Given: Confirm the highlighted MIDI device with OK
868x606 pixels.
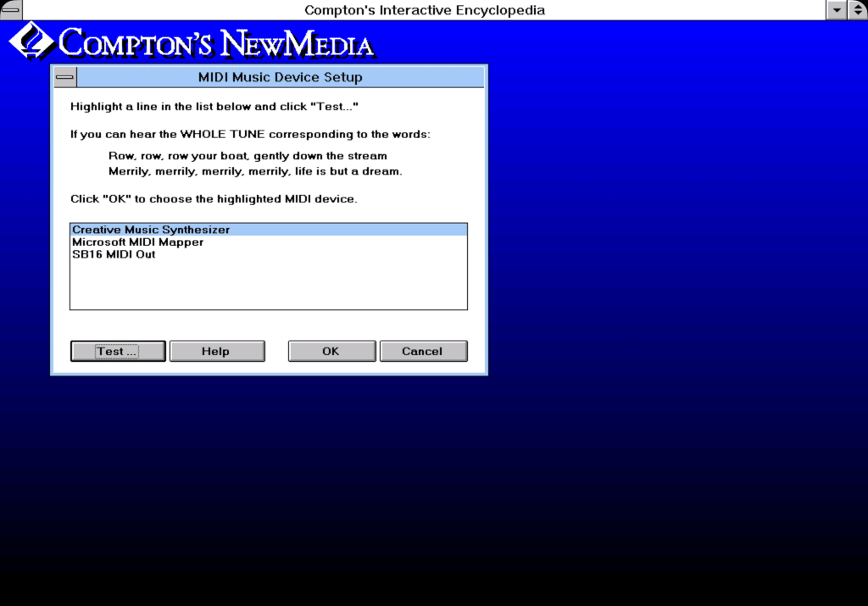Looking at the screenshot, I should tap(331, 350).
